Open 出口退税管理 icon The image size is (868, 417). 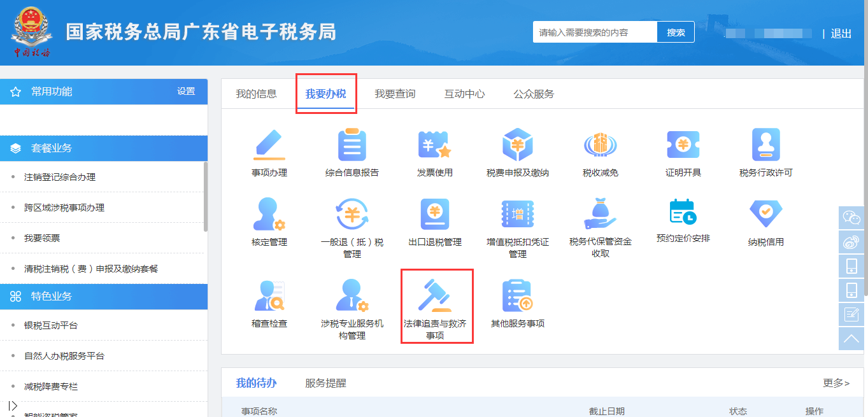point(434,214)
